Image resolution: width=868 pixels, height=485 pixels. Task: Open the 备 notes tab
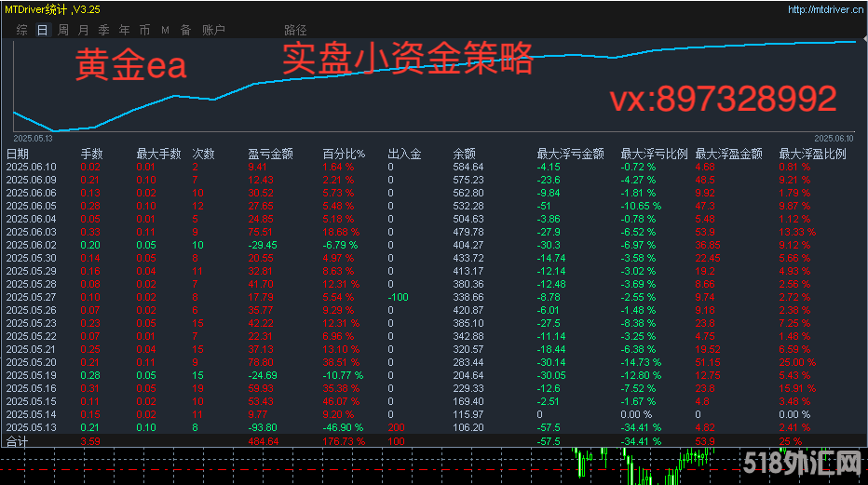point(185,30)
